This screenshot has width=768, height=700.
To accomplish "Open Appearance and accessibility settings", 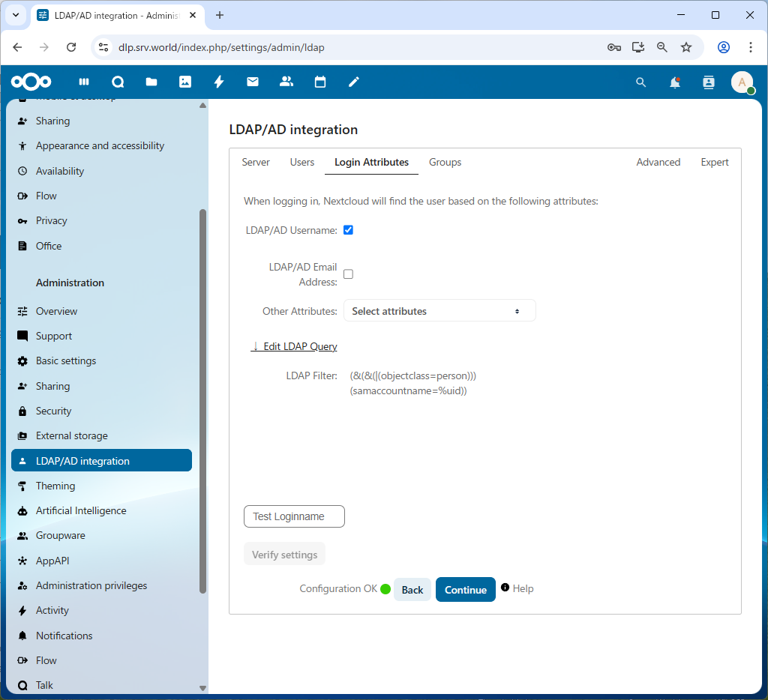I will tap(101, 145).
